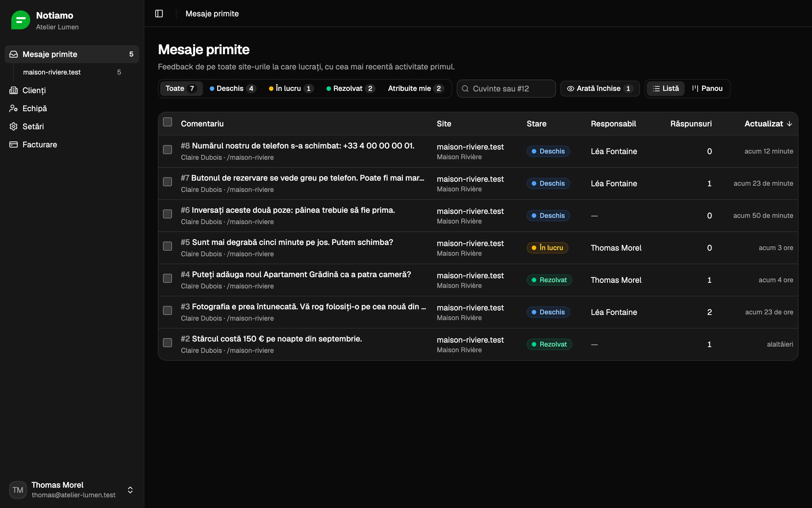This screenshot has height=508, width=812.
Task: Switch to Listă view
Action: point(665,89)
